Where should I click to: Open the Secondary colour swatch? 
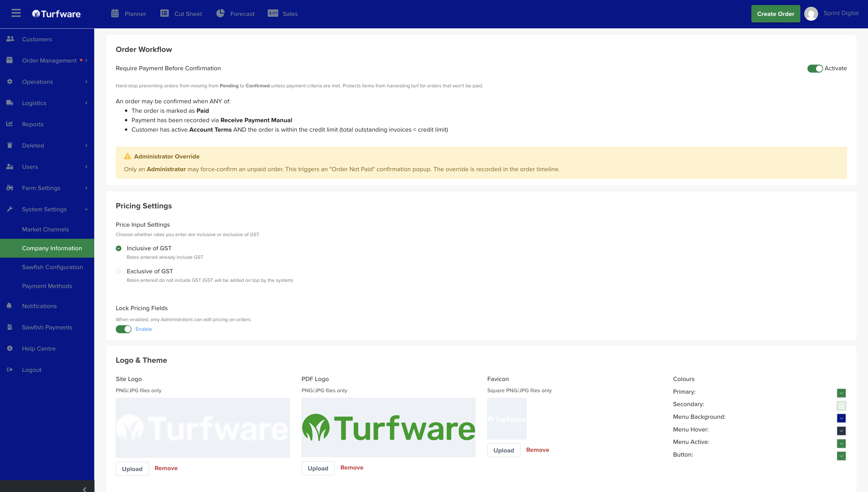pos(841,406)
